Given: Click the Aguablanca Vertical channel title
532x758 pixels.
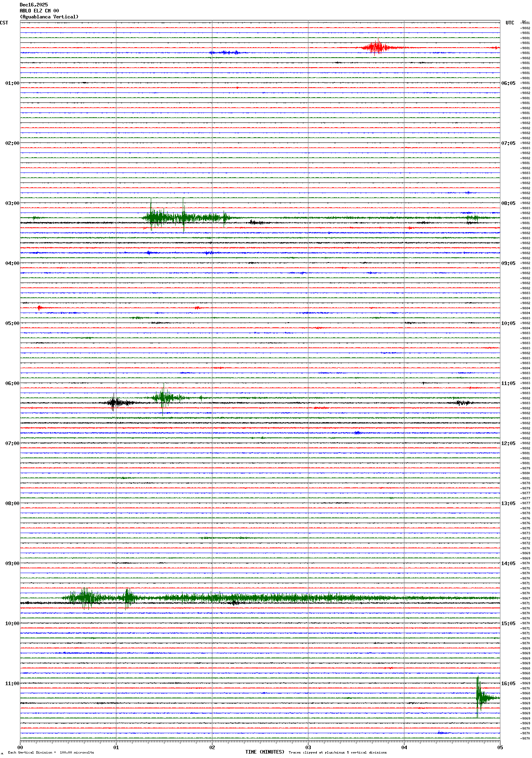Looking at the screenshot, I should click(49, 17).
